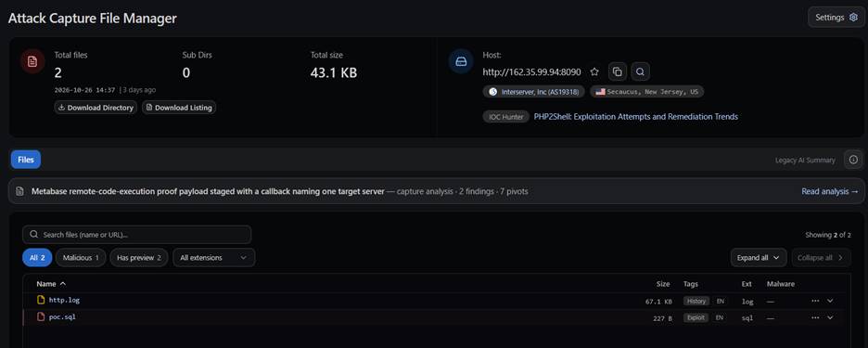Click the http.log file icon
Screen dimensions: 868x348
(x=41, y=300)
